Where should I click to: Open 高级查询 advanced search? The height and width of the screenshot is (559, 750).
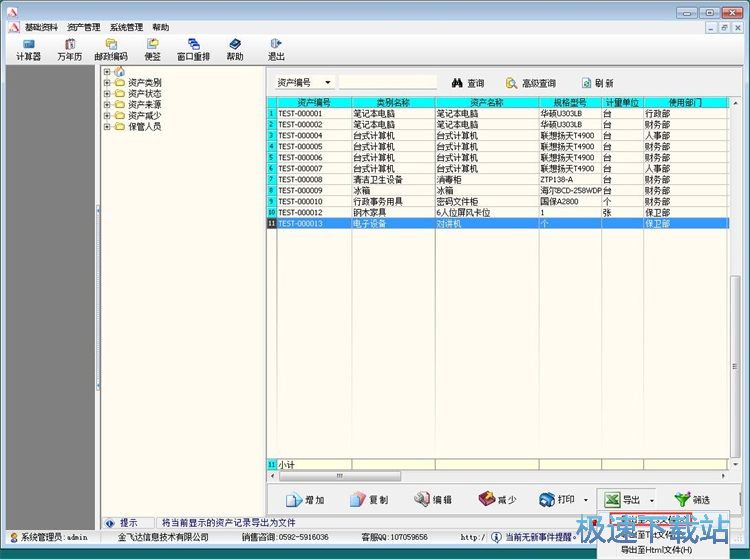(531, 83)
